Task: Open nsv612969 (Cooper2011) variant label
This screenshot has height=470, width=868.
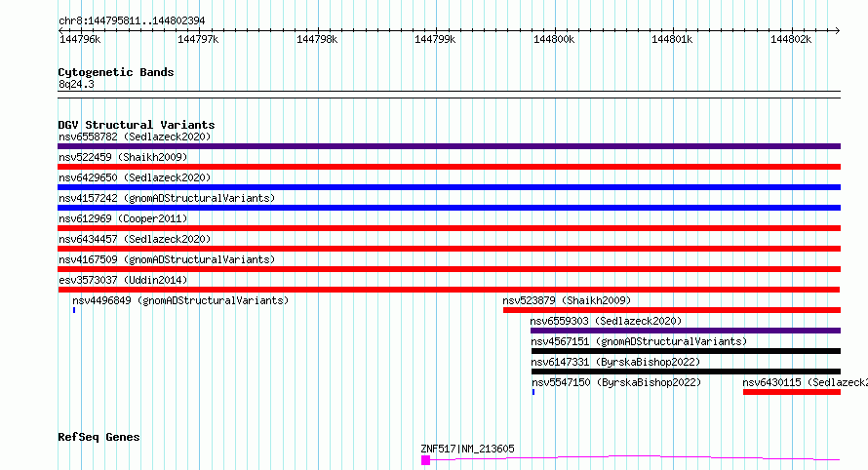Action: click(x=123, y=218)
